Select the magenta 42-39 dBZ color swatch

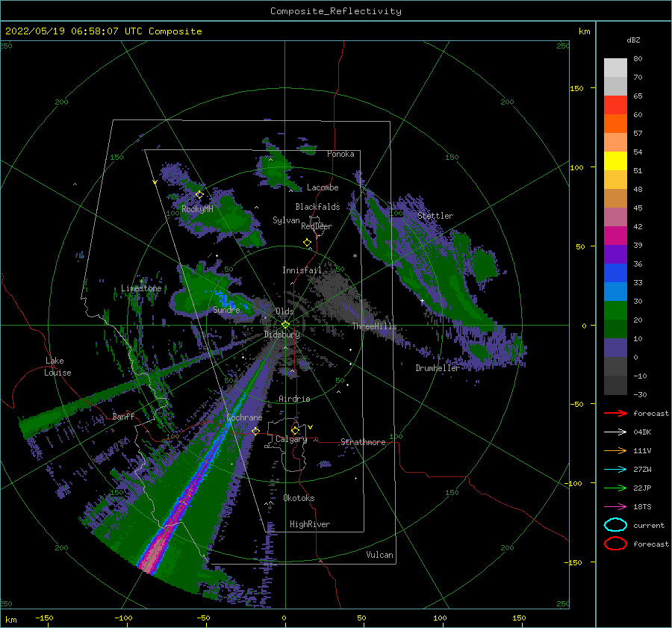pyautogui.click(x=615, y=236)
